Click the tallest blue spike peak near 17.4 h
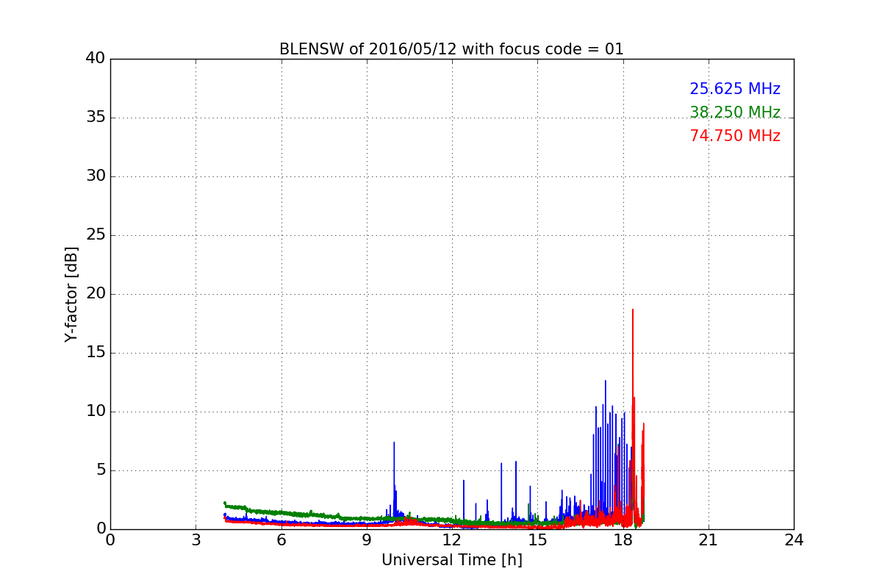This screenshot has width=882, height=588. [x=606, y=381]
